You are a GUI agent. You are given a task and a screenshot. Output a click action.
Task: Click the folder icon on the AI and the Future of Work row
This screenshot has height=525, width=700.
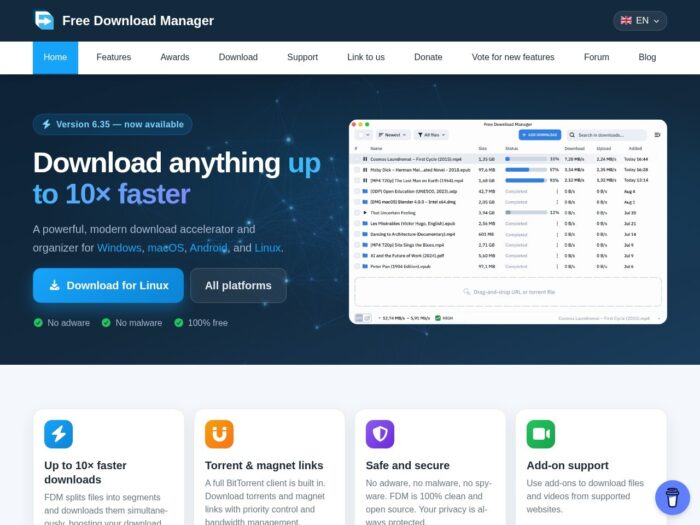pyautogui.click(x=365, y=256)
